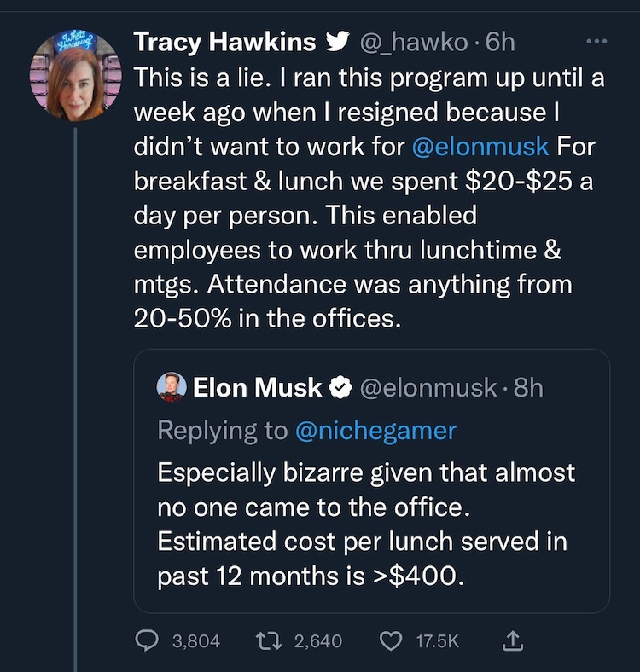Click the 6h timestamp

[x=500, y=41]
